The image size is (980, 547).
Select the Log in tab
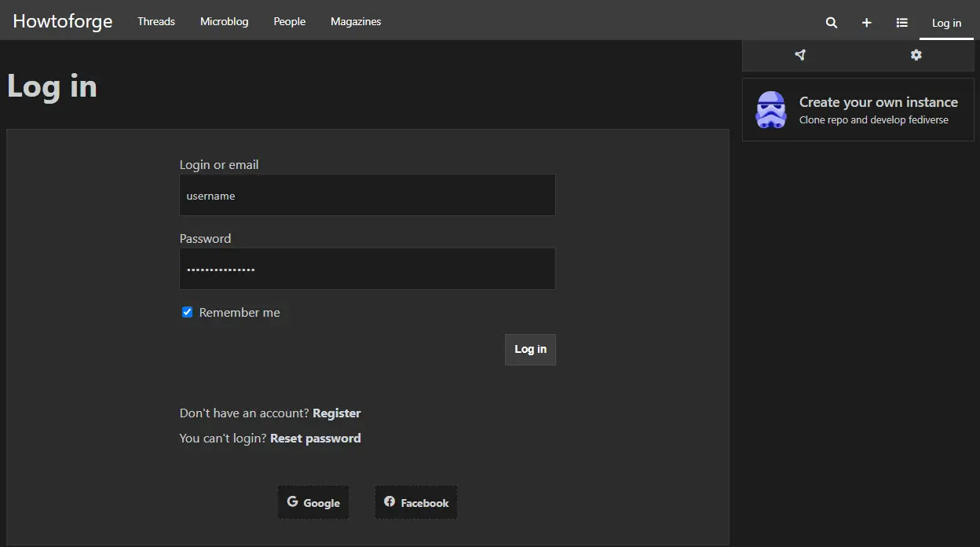(x=946, y=23)
